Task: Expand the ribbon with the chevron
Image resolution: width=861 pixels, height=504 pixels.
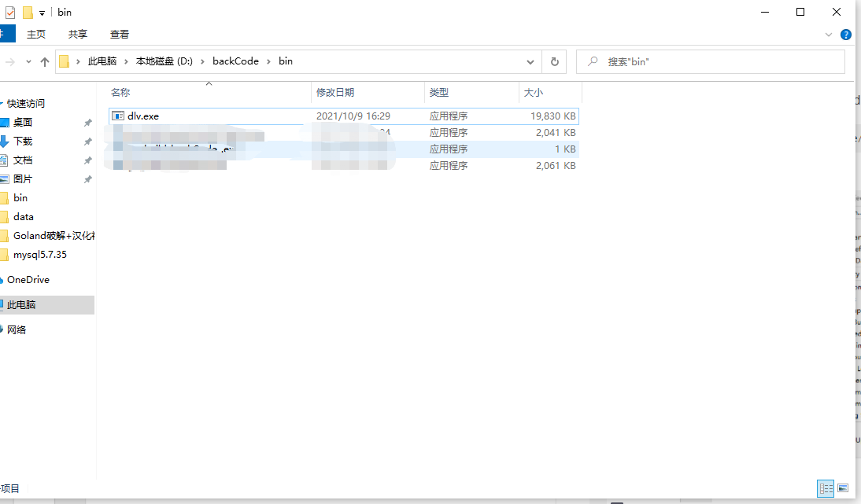Action: pos(828,35)
